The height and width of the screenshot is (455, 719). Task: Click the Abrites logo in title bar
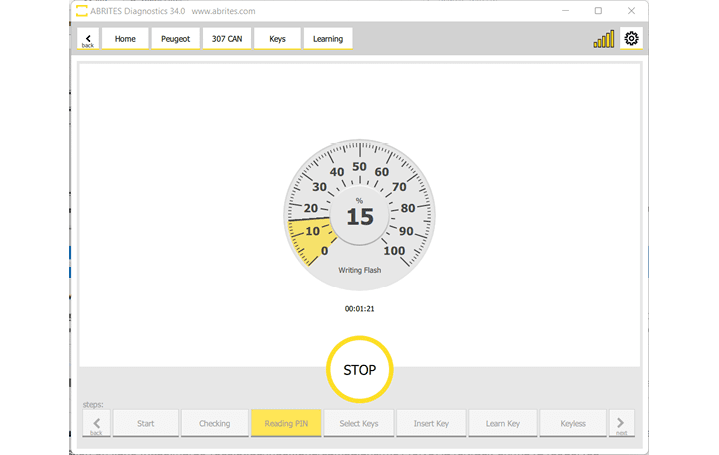click(81, 10)
